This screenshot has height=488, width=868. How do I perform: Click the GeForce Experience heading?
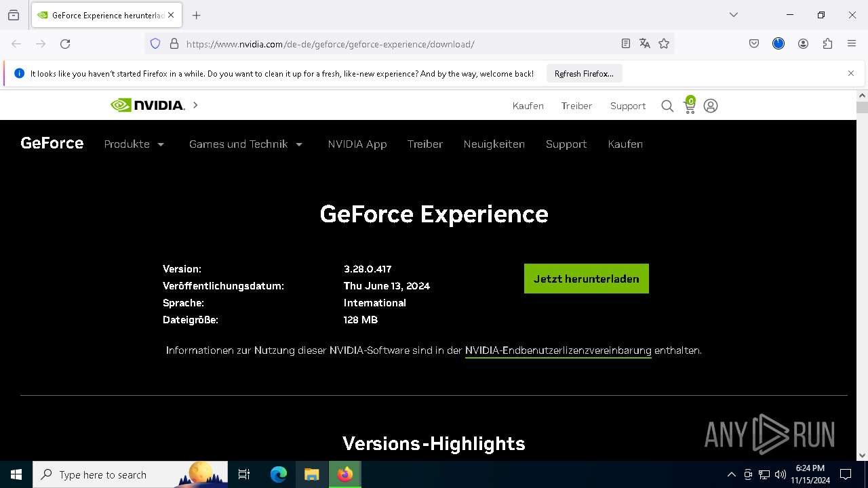pyautogui.click(x=434, y=214)
